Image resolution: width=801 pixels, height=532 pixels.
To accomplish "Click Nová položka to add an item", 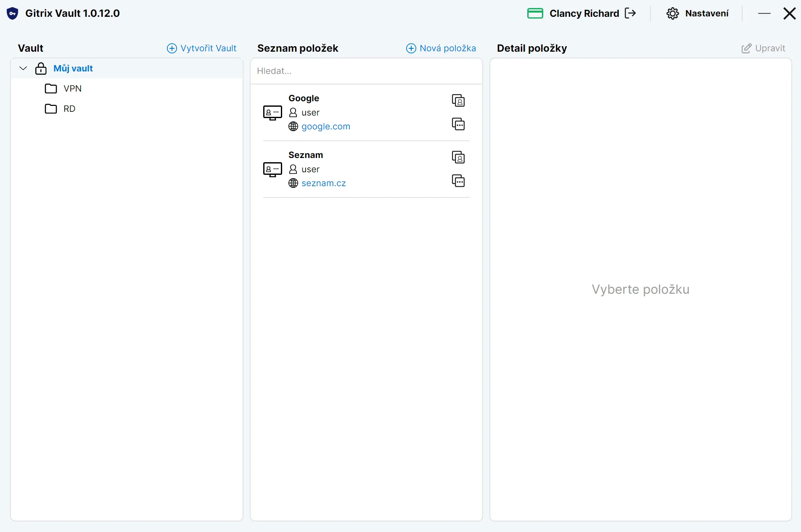I will click(x=441, y=48).
